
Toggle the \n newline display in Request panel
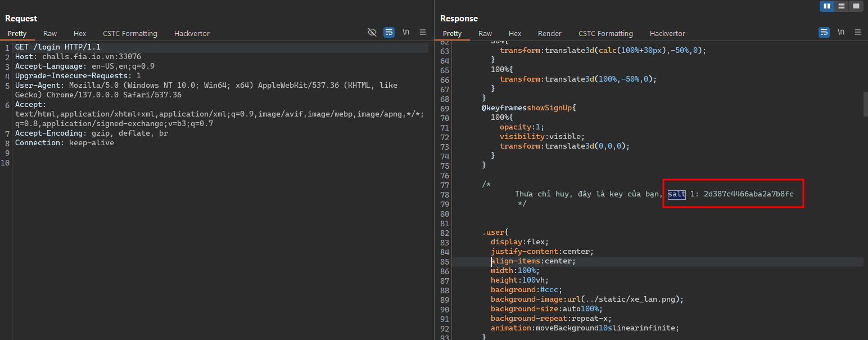tap(406, 32)
